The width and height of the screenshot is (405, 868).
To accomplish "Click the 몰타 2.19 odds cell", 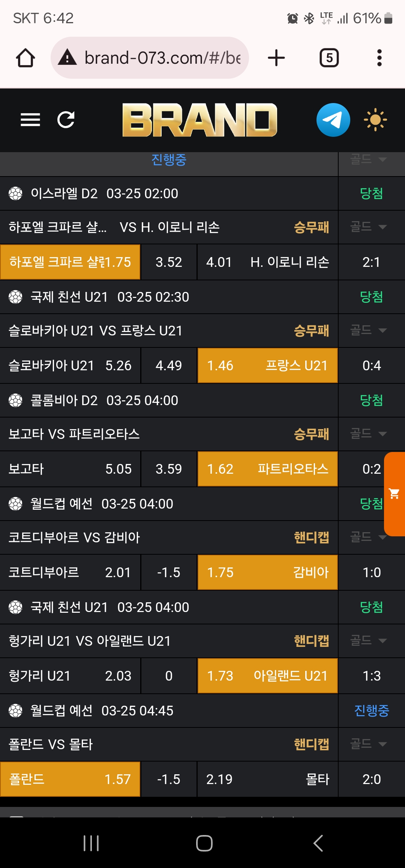I will [267, 779].
